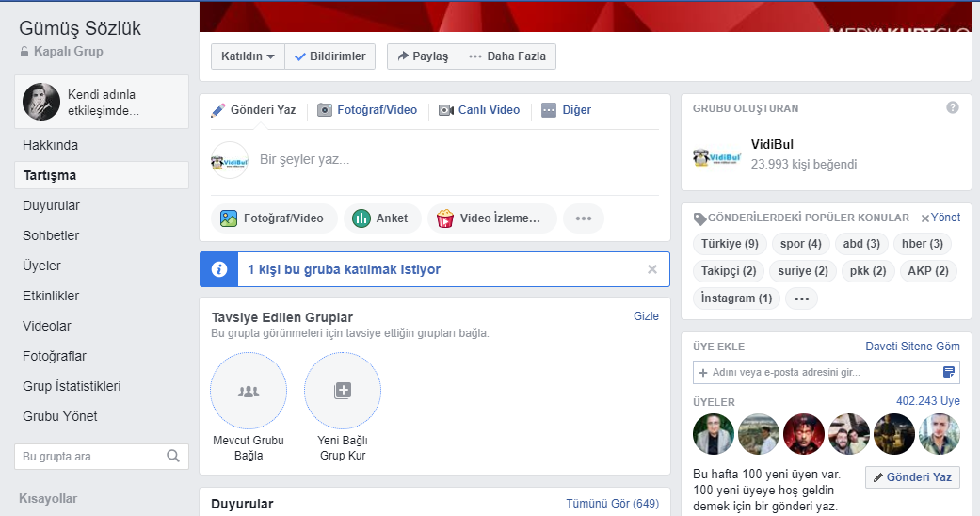Select the hber (3) topic chip
Viewport: 980px width, 516px height.
(x=922, y=244)
